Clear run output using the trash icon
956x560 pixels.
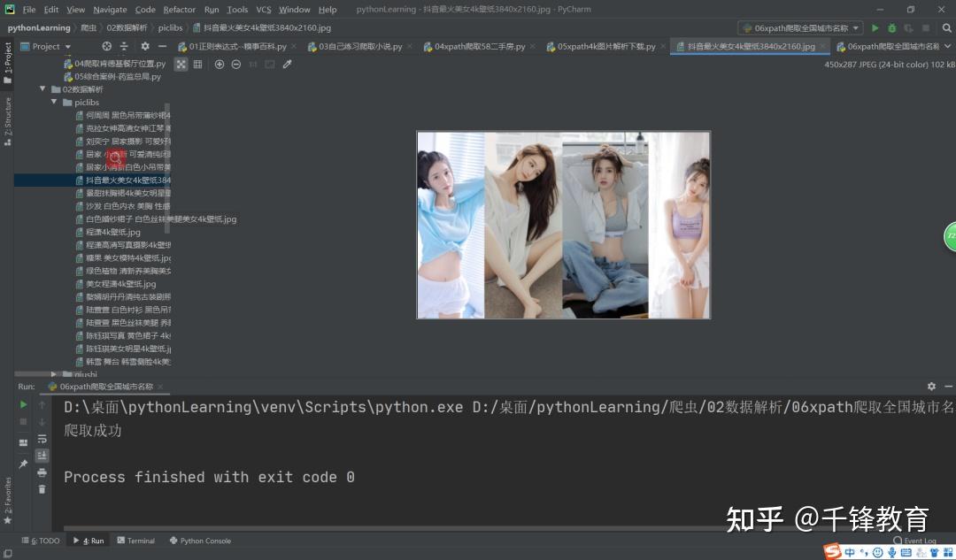coord(42,487)
